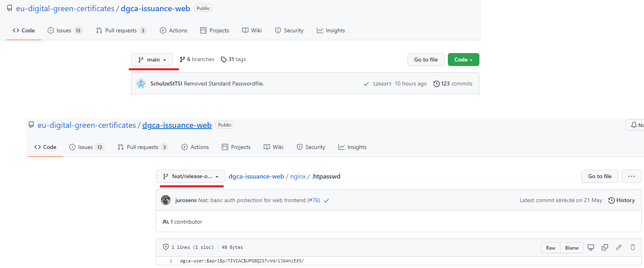View the Raw file contents
Viewport: 644px width, 268px height.
[x=551, y=248]
